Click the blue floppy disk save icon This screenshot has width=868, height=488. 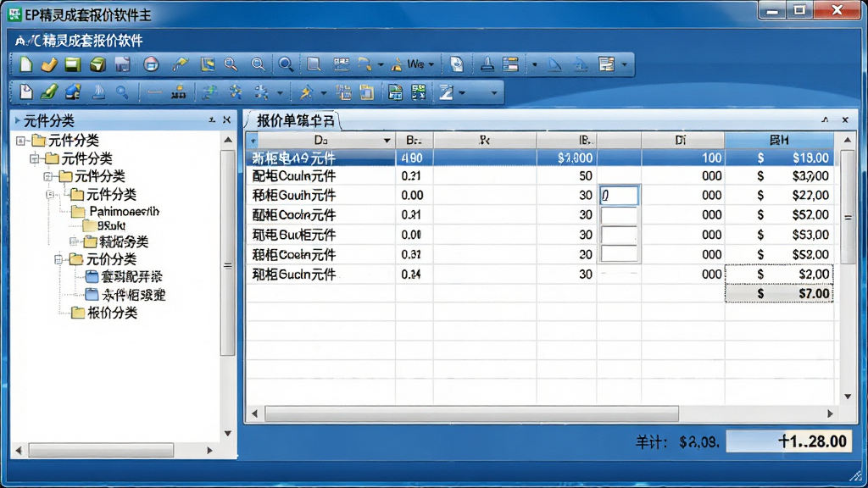pos(122,64)
